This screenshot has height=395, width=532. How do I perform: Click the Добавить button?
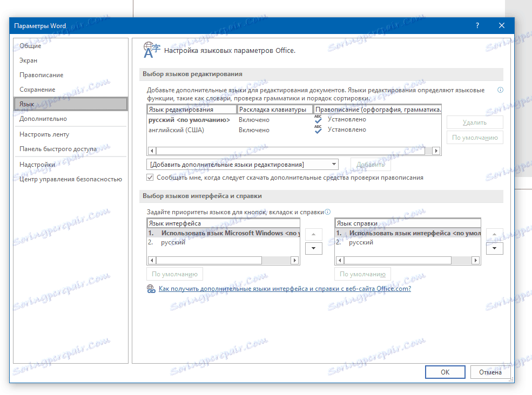(371, 165)
